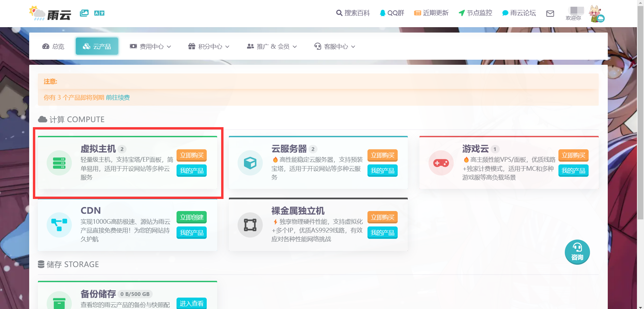Click the 云服务器 cube icon
The width and height of the screenshot is (644, 309).
coord(250,163)
